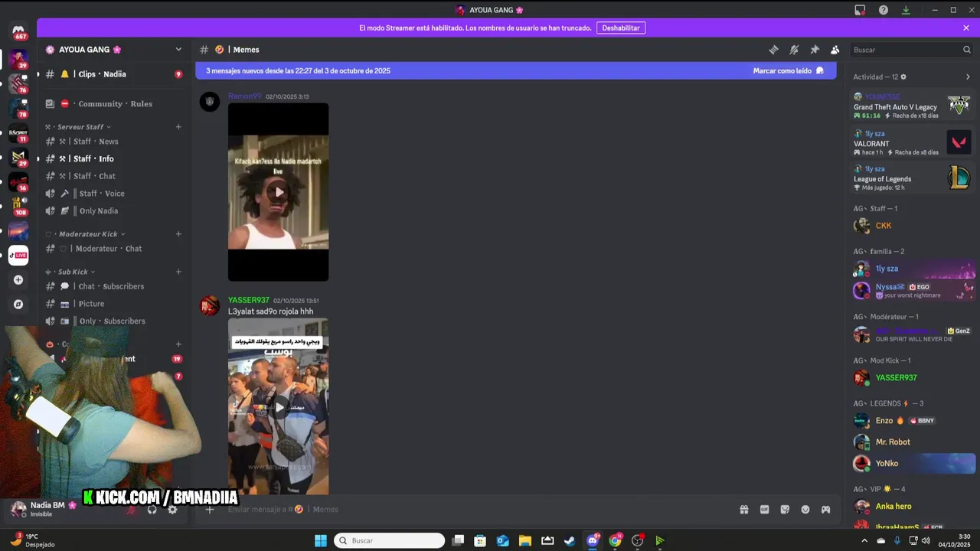Expand the Actividad panel chevron
Viewport: 980px width, 551px height.
click(968, 77)
